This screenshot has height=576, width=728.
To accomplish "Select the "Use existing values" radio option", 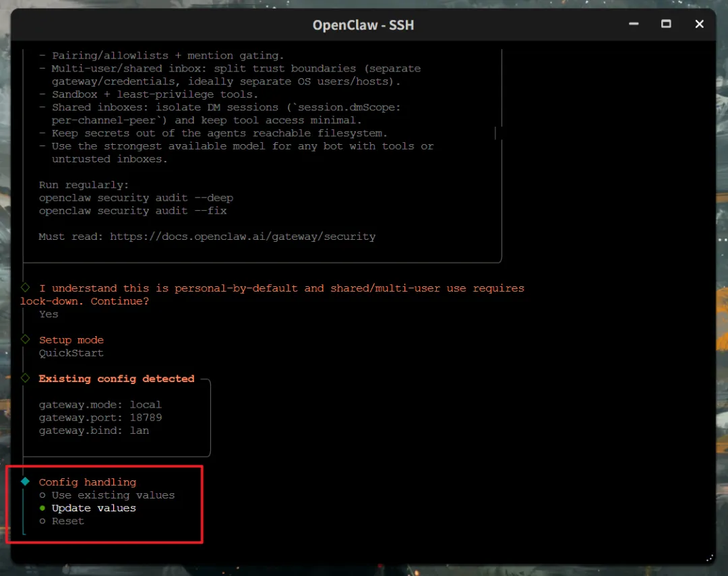I will [x=107, y=495].
